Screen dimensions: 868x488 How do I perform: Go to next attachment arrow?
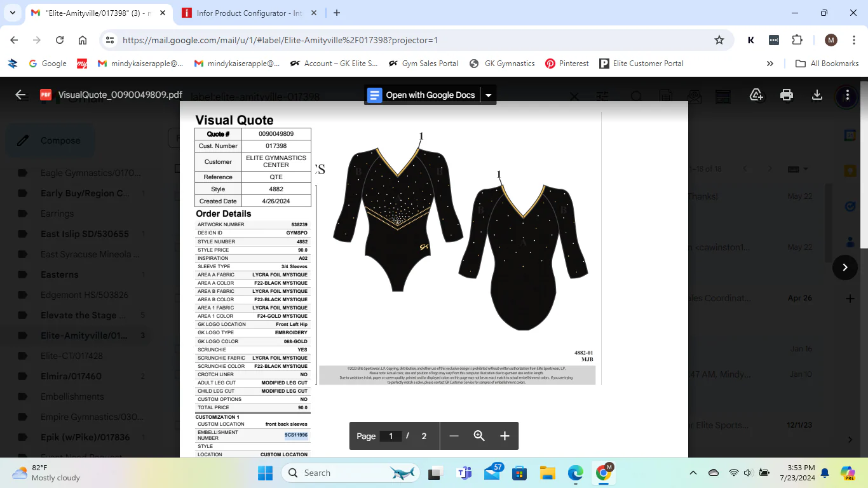(844, 268)
